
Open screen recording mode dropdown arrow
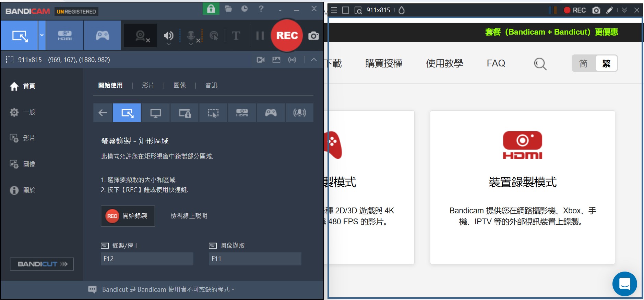click(x=42, y=35)
